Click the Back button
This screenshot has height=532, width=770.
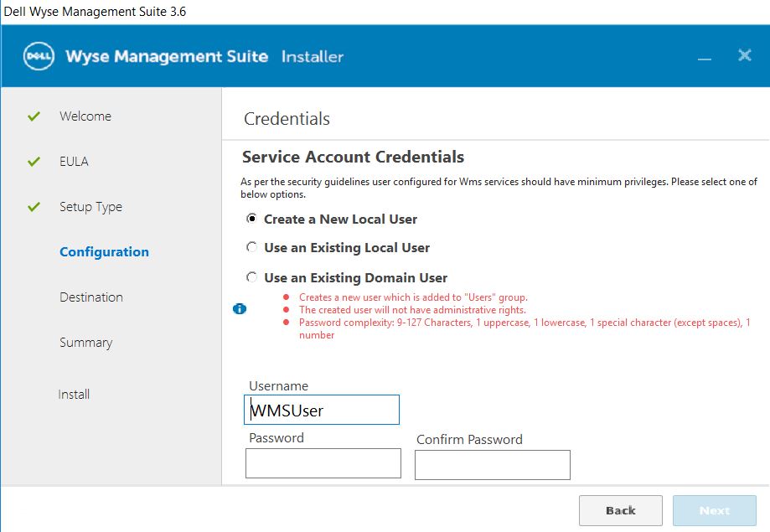pos(620,510)
